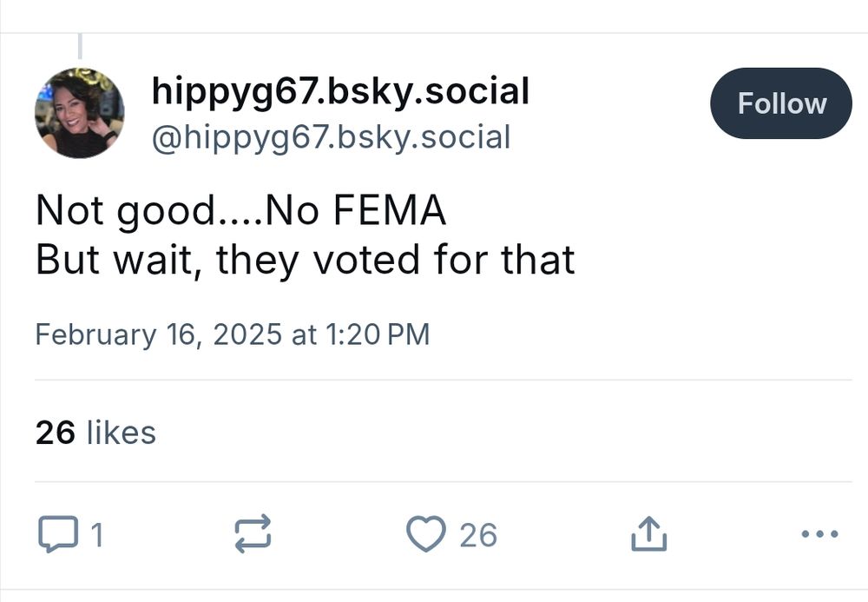
Task: Click the February 16, 2025 timestamp
Action: pyautogui.click(x=232, y=334)
